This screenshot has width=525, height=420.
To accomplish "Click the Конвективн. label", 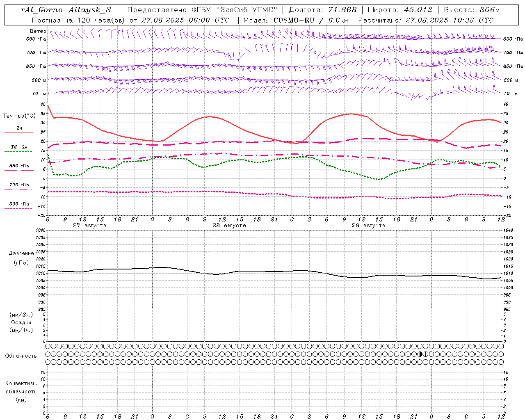I will pyautogui.click(x=21, y=383).
